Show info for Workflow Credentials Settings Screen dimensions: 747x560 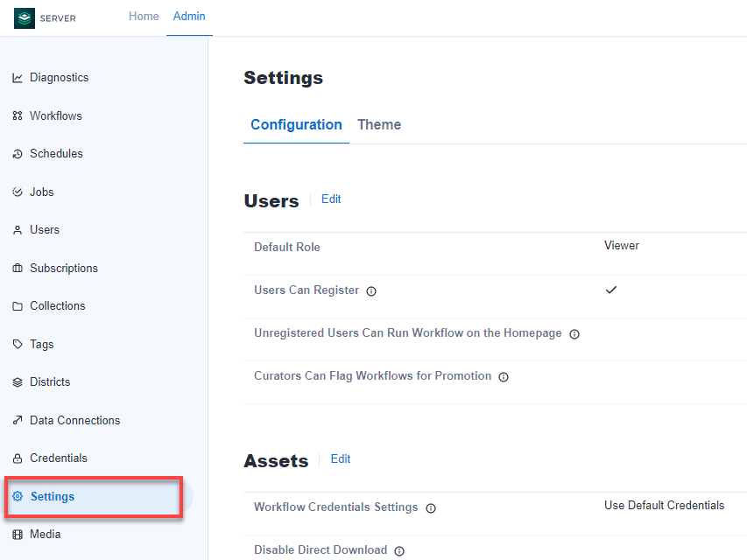[431, 508]
